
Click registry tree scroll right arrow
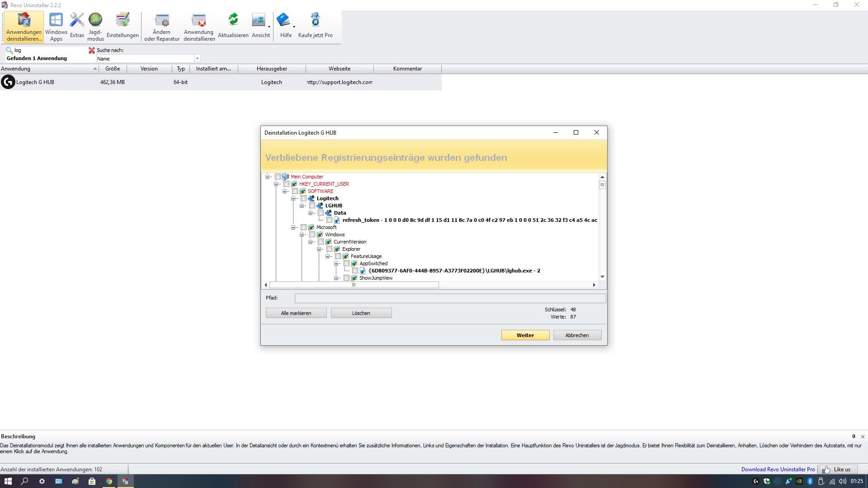(594, 285)
